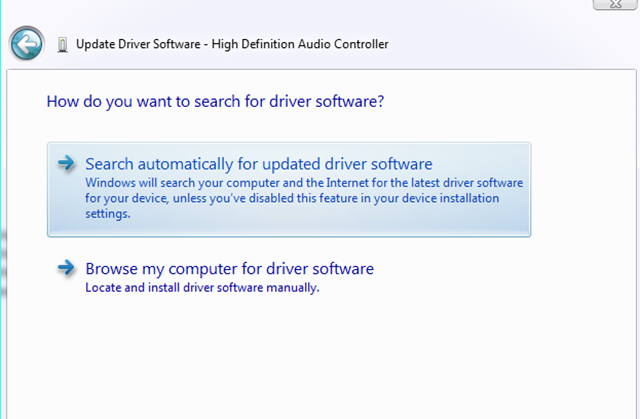640x419 pixels.
Task: Click Locate and install driver software manually
Action: [x=202, y=288]
